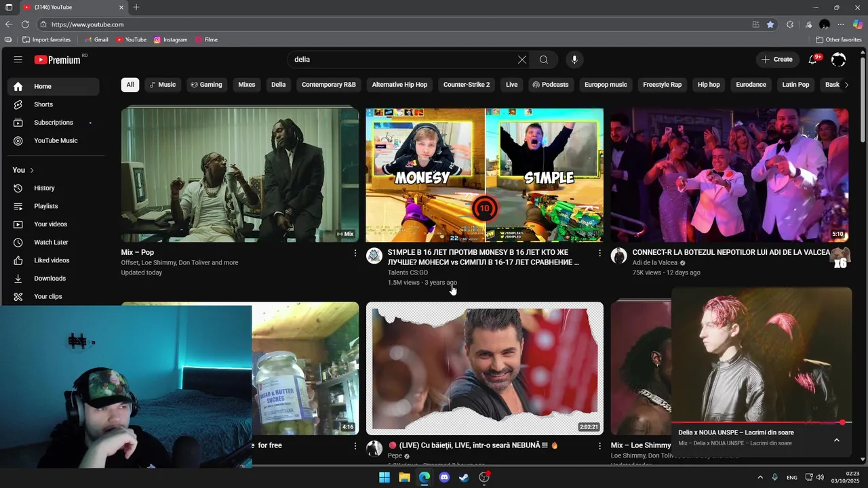The width and height of the screenshot is (868, 488).
Task: Expand the You section chevron
Action: click(32, 170)
